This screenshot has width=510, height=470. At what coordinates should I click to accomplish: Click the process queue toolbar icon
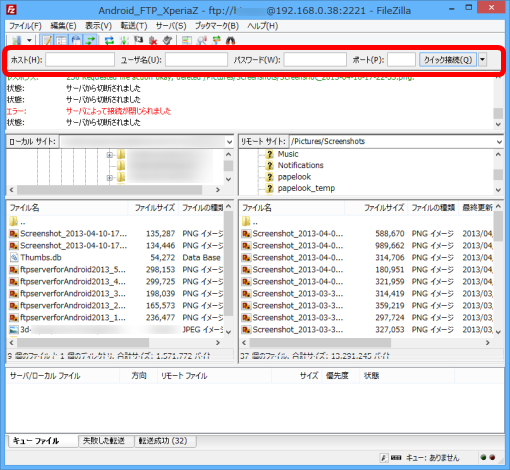tap(124, 41)
